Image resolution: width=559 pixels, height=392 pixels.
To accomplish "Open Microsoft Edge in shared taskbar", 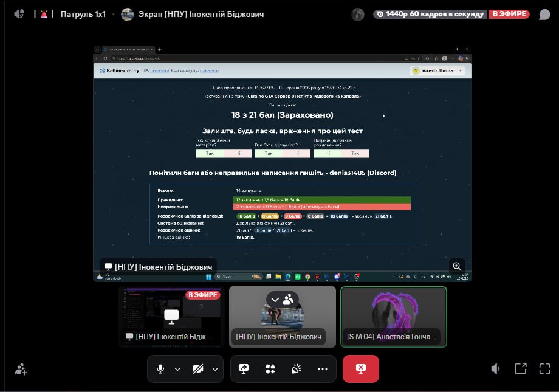I will pos(287,277).
